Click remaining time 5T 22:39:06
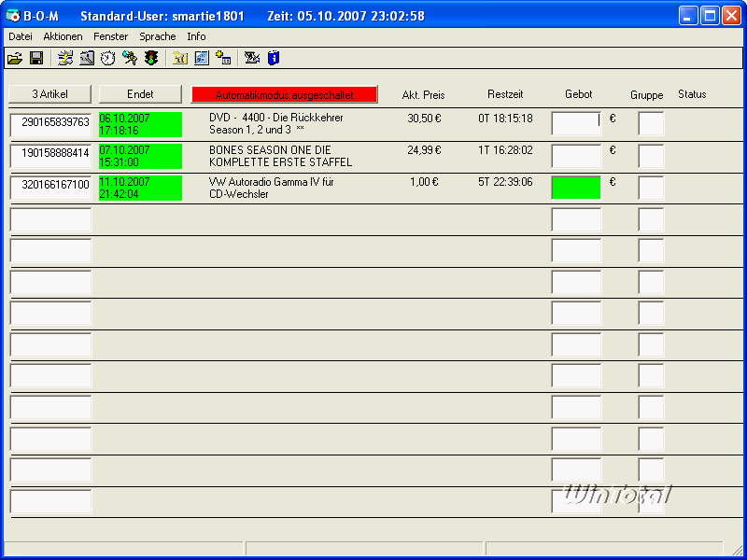 tap(505, 182)
